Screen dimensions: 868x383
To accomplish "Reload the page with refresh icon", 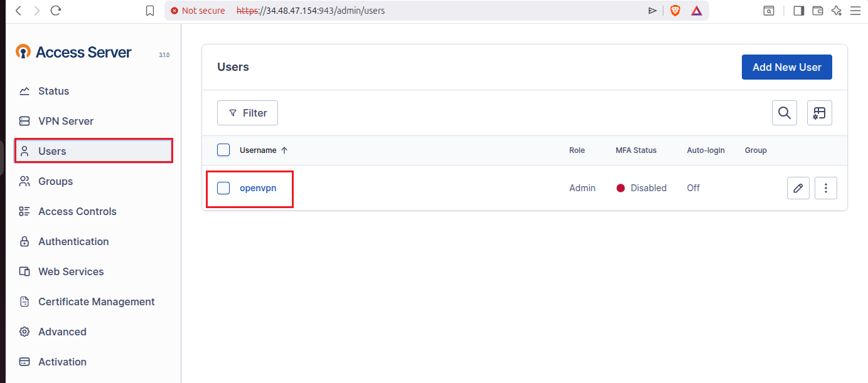I will pyautogui.click(x=56, y=11).
